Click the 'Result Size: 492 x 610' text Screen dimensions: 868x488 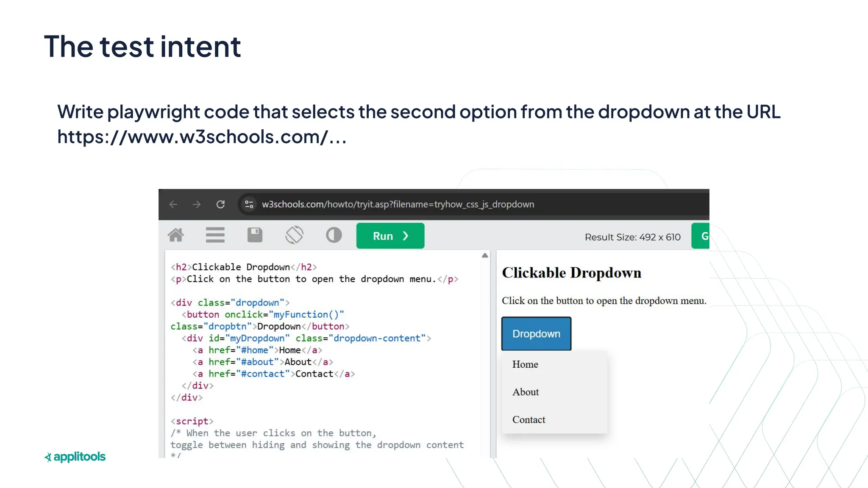coord(633,237)
